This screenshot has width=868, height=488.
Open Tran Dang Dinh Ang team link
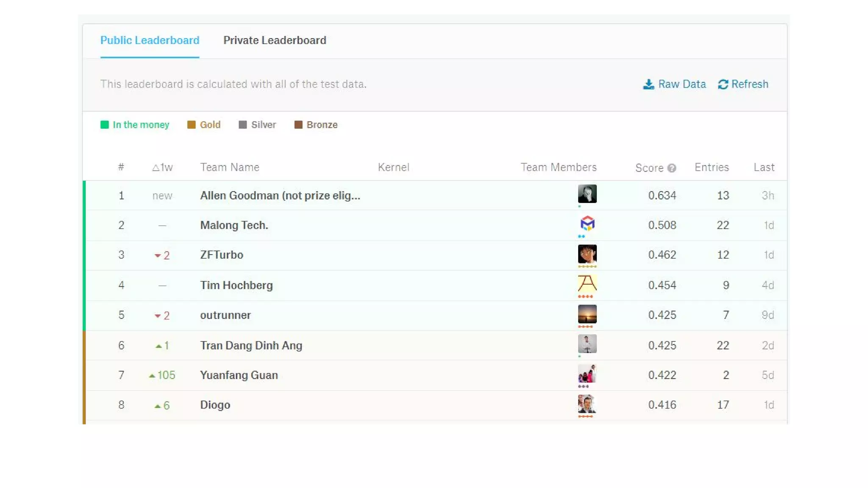point(251,346)
